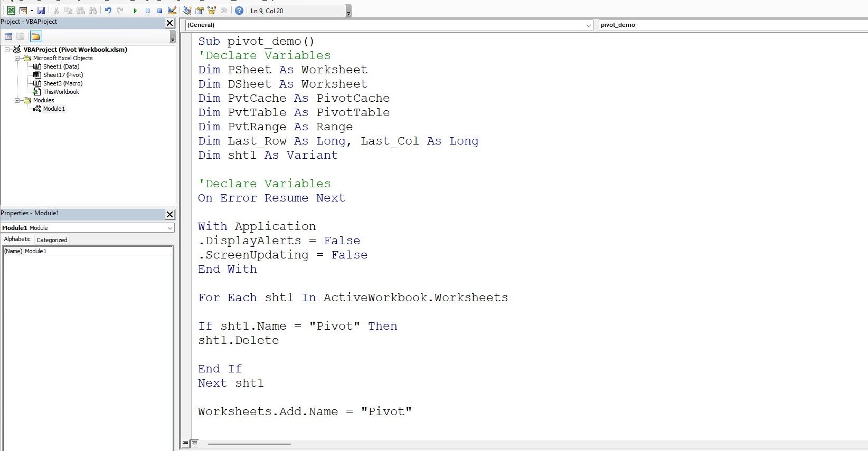The height and width of the screenshot is (451, 868).
Task: Click code line 'Dim DSheet As Worksheet'
Action: pyautogui.click(x=282, y=84)
